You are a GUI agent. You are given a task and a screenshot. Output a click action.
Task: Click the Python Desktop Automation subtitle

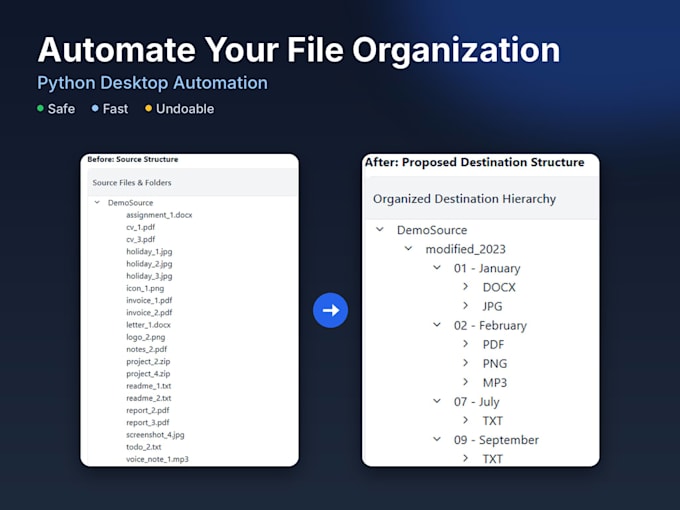pos(152,83)
